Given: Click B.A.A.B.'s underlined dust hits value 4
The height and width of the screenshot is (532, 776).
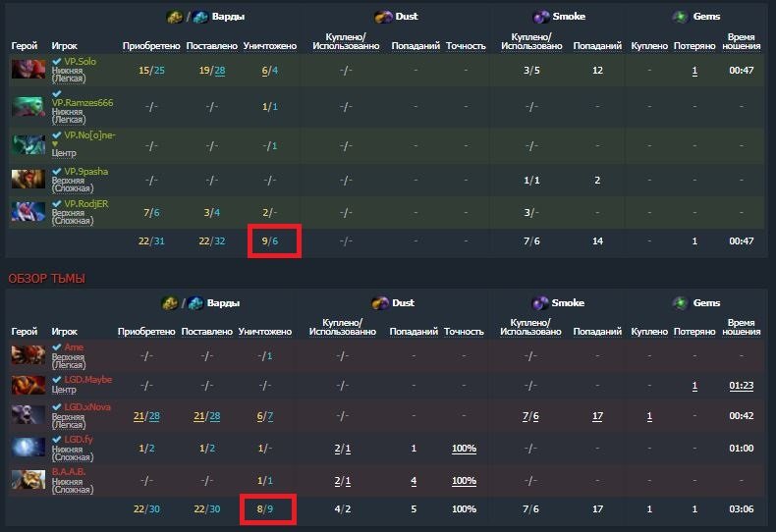Looking at the screenshot, I should (414, 481).
